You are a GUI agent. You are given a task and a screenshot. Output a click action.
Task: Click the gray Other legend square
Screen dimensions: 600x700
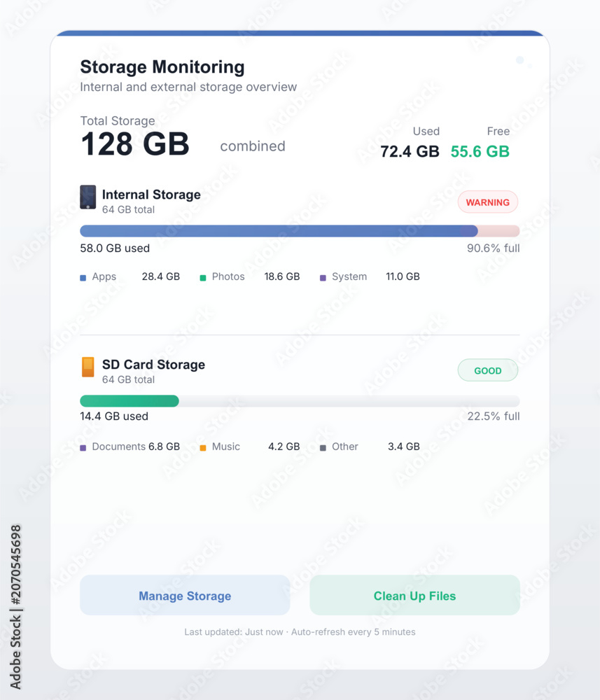323,448
